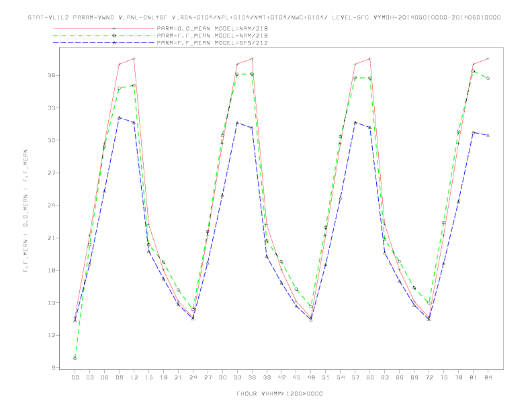Click x-axis tick label 78
This screenshot has width=532, height=411.
tap(458, 377)
